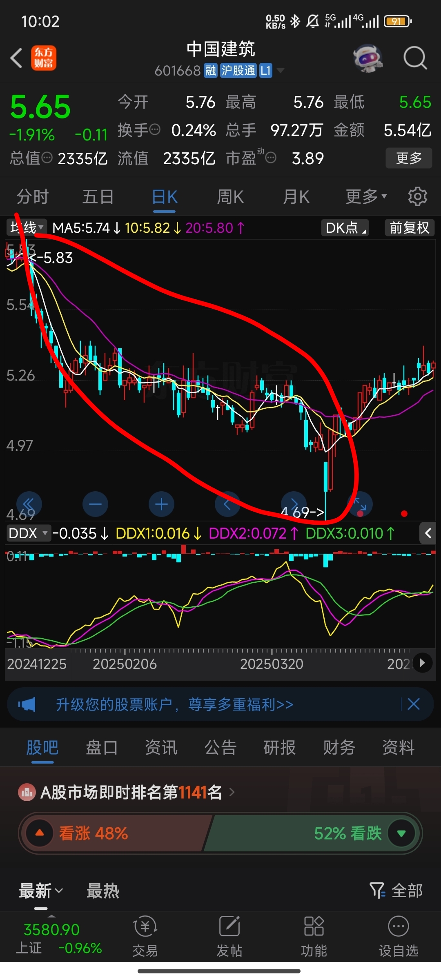The width and height of the screenshot is (441, 980).
Task: Tap the stock name 中国建筑
Action: [220, 49]
